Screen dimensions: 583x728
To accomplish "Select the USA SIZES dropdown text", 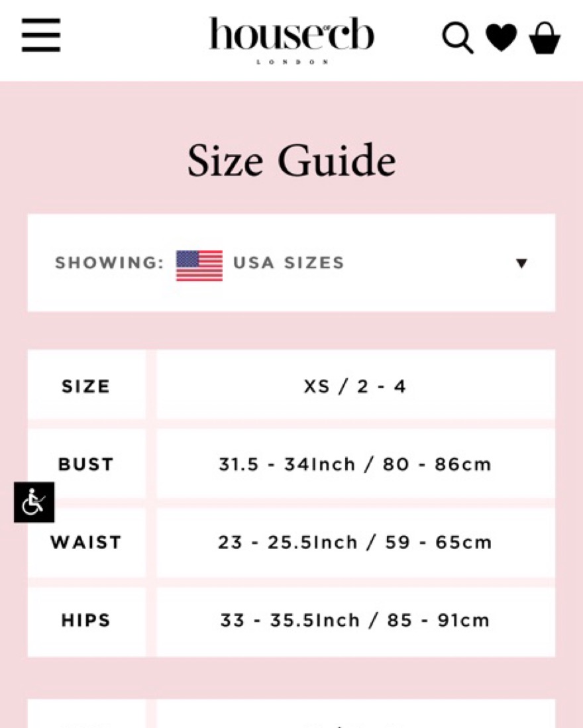I will click(x=288, y=263).
